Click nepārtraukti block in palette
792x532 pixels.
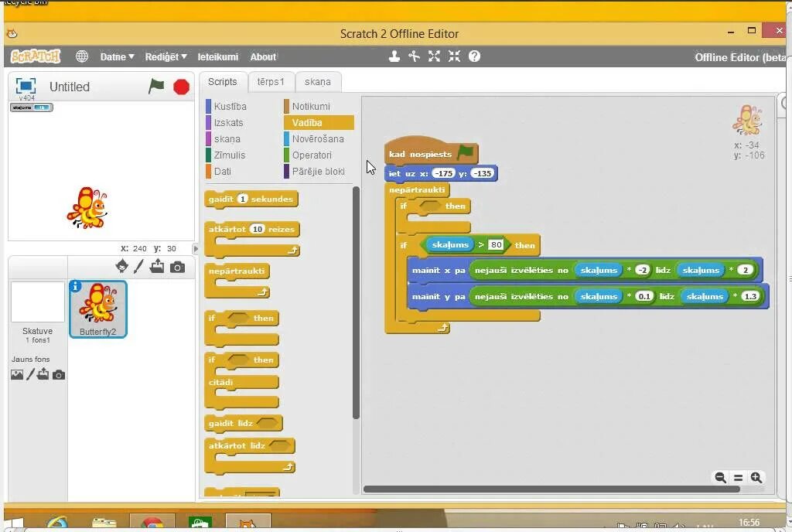tap(237, 280)
